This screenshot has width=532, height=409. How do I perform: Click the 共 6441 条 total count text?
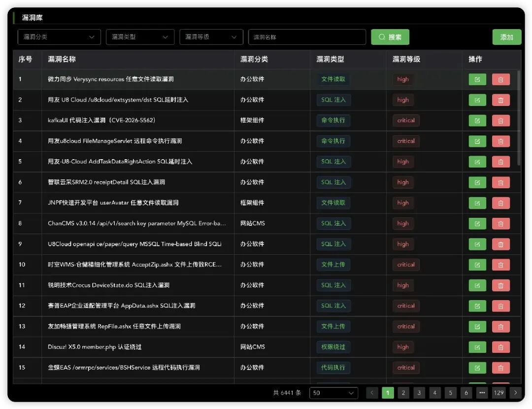tap(287, 393)
